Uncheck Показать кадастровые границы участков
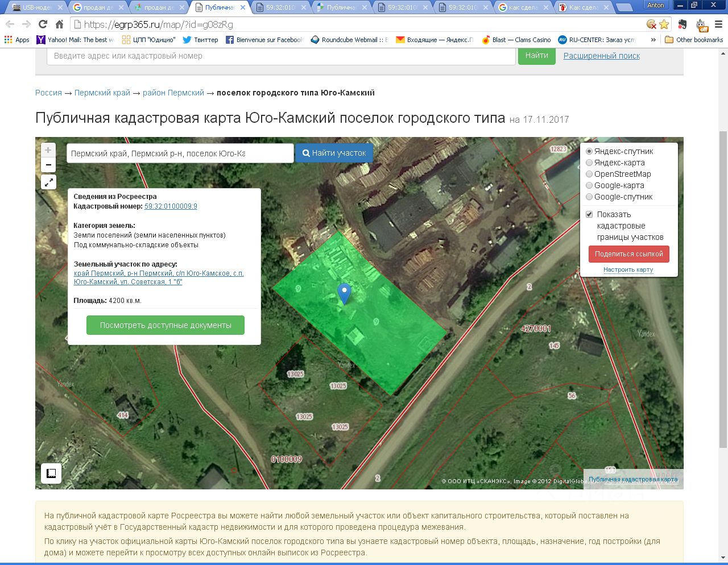728x565 pixels. (x=589, y=214)
